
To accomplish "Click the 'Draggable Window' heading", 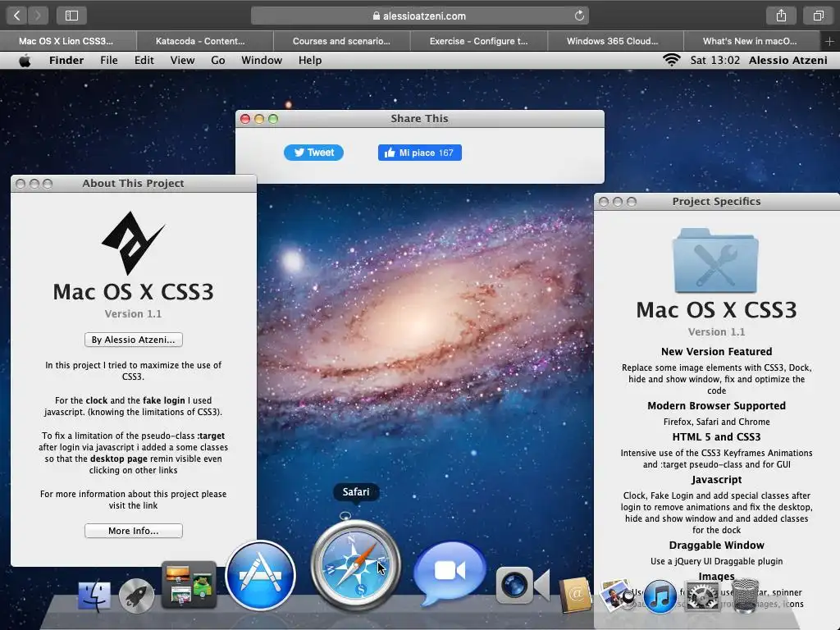I will pyautogui.click(x=716, y=545).
